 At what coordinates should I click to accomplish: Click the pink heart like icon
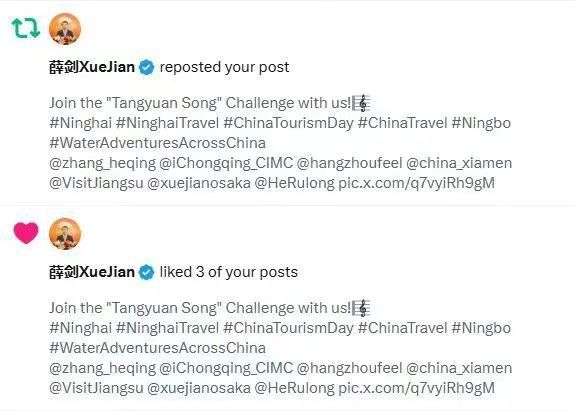point(26,233)
